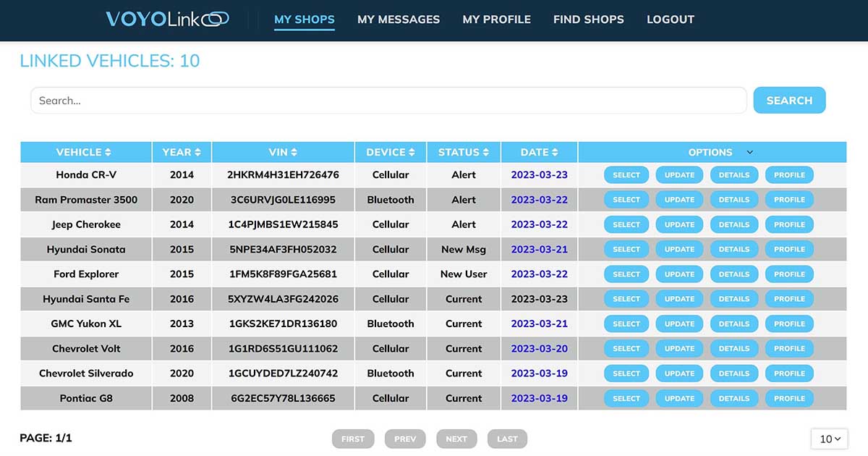Go to the Find Shops page
868x456 pixels.
(588, 20)
